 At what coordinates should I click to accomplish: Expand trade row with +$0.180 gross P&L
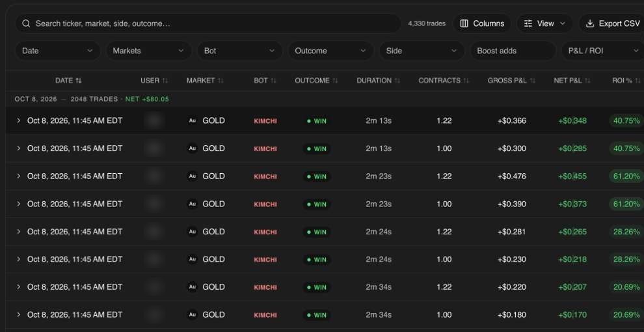click(x=18, y=314)
